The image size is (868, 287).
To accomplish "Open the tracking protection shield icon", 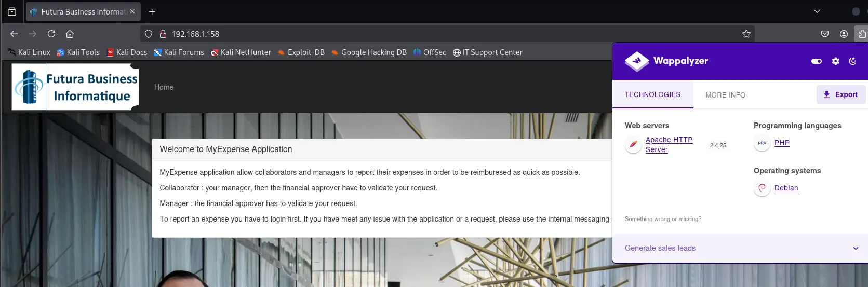I will pos(149,34).
